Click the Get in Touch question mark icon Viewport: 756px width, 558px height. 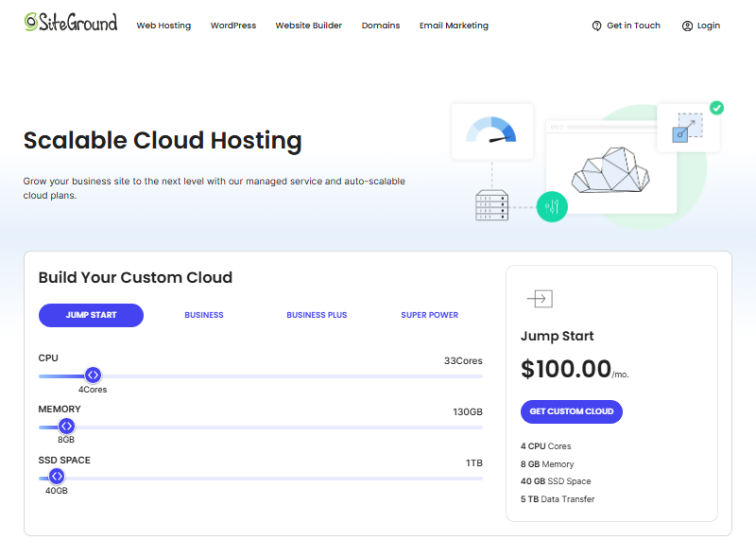595,26
